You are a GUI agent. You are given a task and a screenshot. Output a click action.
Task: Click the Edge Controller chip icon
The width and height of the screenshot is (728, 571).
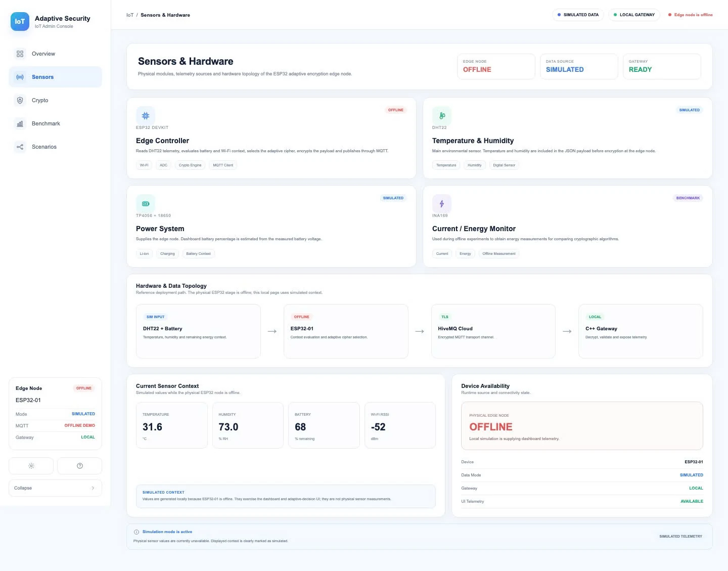(x=146, y=116)
